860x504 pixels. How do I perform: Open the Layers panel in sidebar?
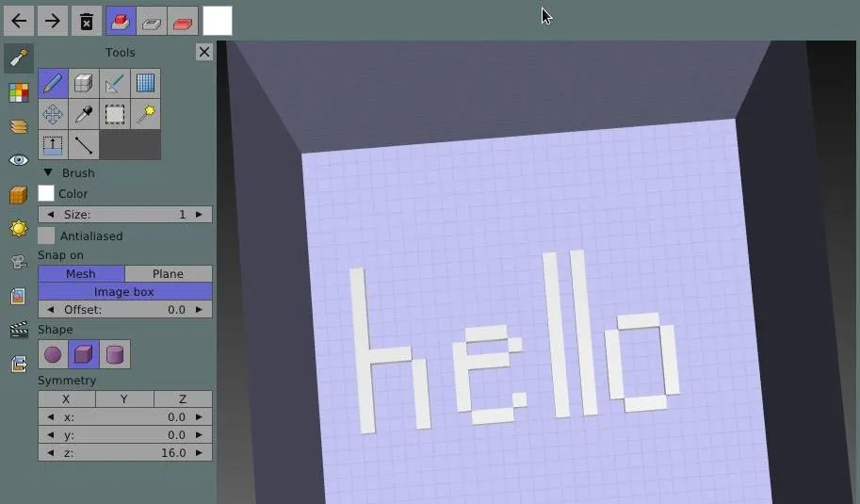point(19,126)
